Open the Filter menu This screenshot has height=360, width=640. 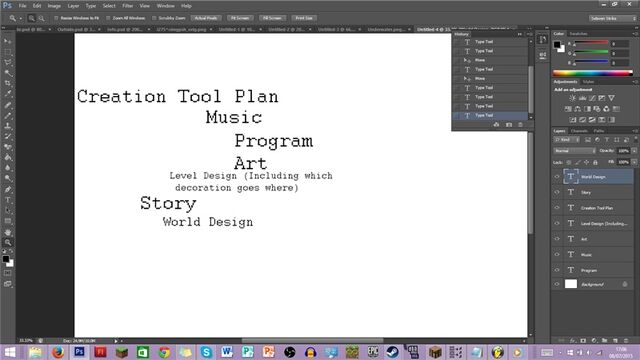(128, 6)
